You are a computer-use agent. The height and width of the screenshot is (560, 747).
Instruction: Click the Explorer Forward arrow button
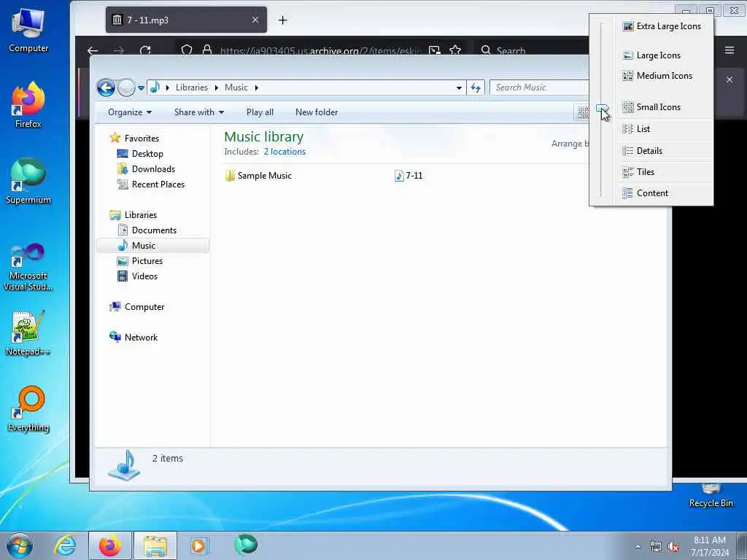point(126,87)
